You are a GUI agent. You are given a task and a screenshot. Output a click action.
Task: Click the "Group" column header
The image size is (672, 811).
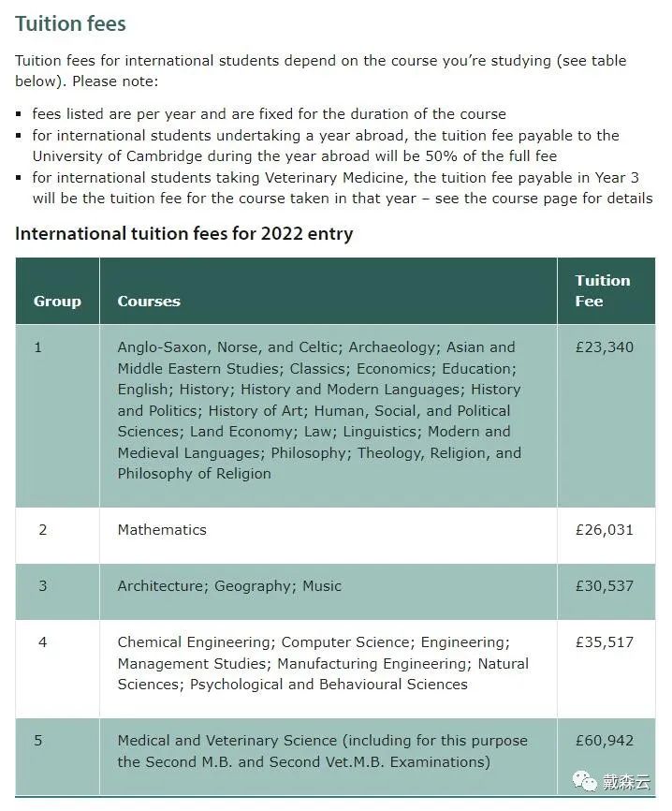point(57,302)
